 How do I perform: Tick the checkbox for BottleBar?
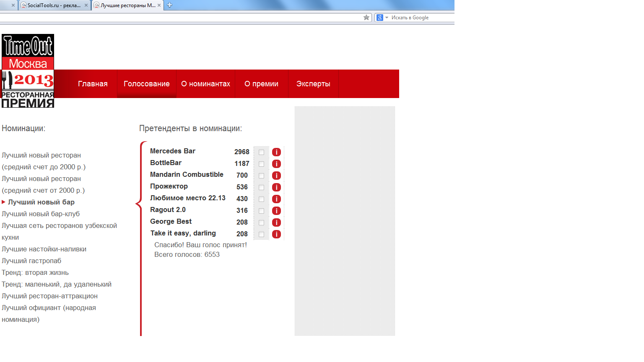point(261,164)
